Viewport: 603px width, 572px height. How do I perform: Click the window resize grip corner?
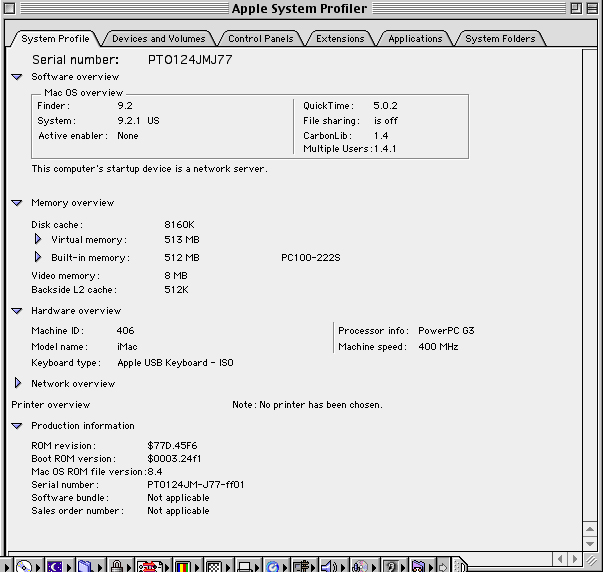pyautogui.click(x=591, y=560)
